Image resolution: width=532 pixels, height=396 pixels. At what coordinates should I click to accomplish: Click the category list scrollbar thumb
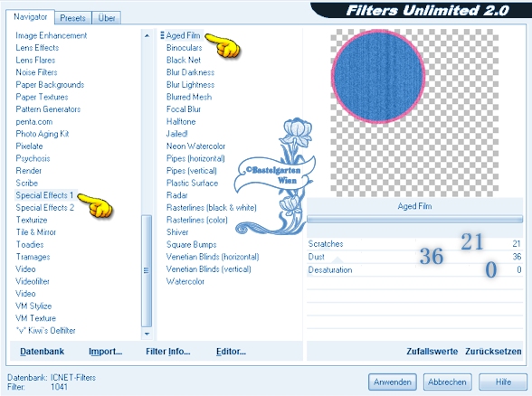pyautogui.click(x=147, y=270)
